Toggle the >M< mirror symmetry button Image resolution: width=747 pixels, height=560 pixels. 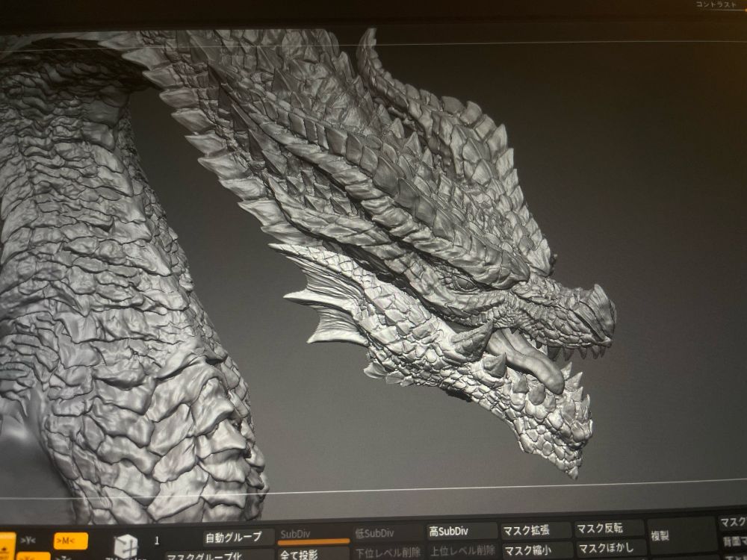70,541
